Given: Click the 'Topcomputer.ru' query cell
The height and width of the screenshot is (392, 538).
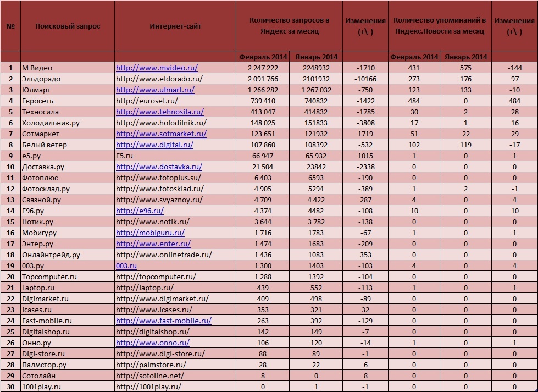Looking at the screenshot, I should pyautogui.click(x=68, y=277).
